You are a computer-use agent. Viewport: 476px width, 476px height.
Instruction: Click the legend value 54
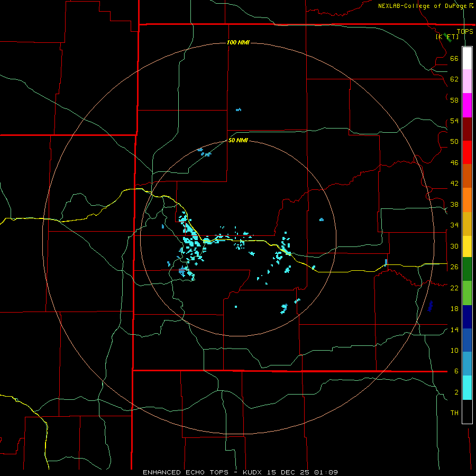(x=454, y=121)
